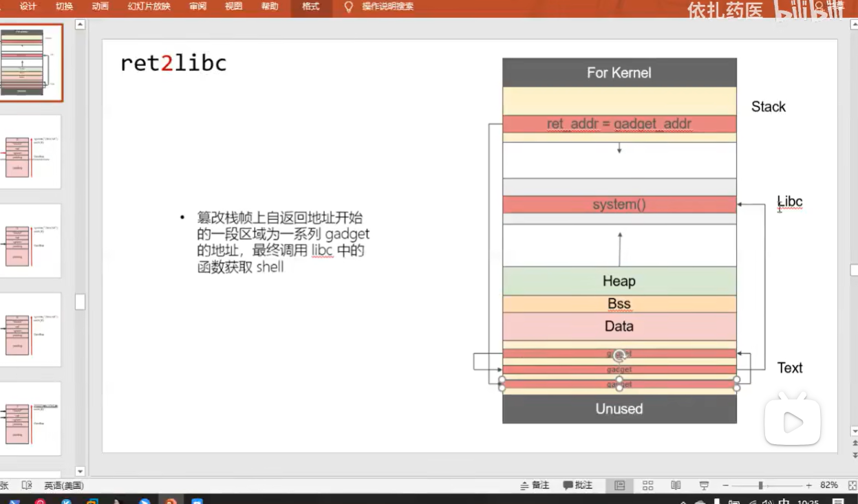Viewport: 858px width, 504px height.
Task: Select the ret_addr = gadget_addr block
Action: [619, 124]
